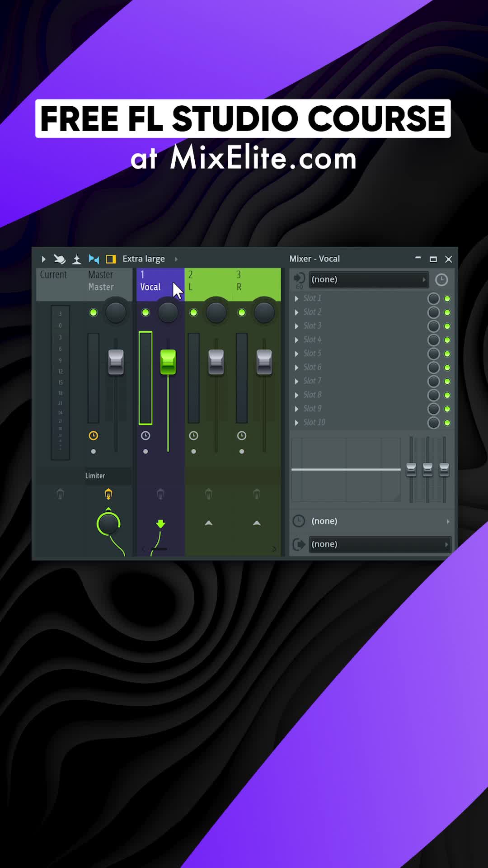
Task: Toggle the Slot 6 green enable light
Action: click(x=447, y=368)
